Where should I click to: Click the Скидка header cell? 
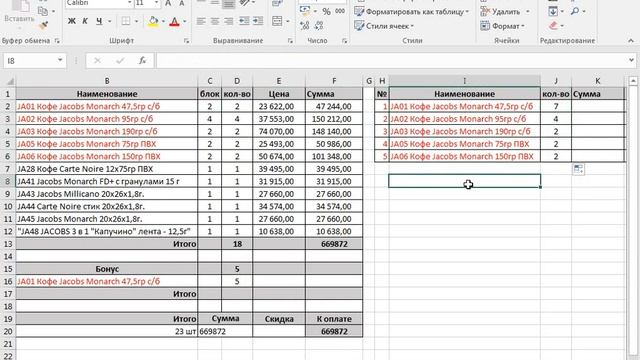pyautogui.click(x=279, y=319)
